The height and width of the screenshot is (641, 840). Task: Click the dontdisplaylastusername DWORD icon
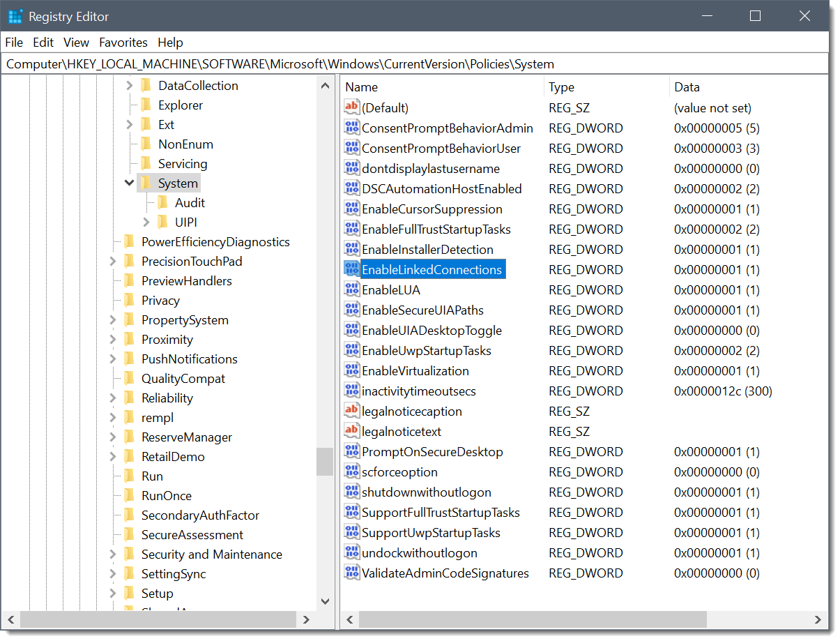pyautogui.click(x=351, y=168)
